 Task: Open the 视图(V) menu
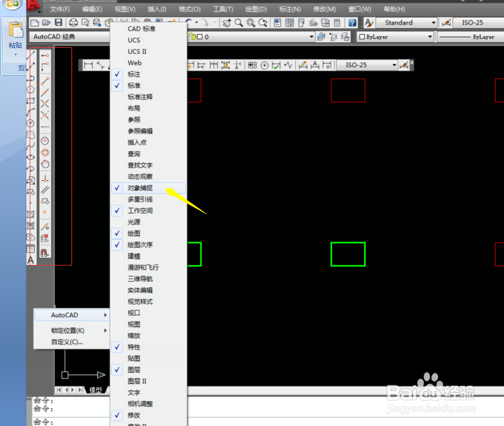click(x=125, y=9)
